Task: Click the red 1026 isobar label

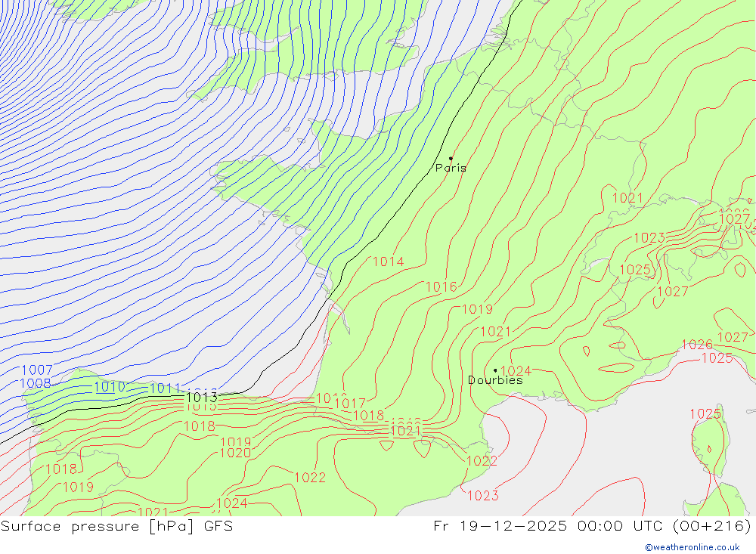Action: pyautogui.click(x=697, y=345)
